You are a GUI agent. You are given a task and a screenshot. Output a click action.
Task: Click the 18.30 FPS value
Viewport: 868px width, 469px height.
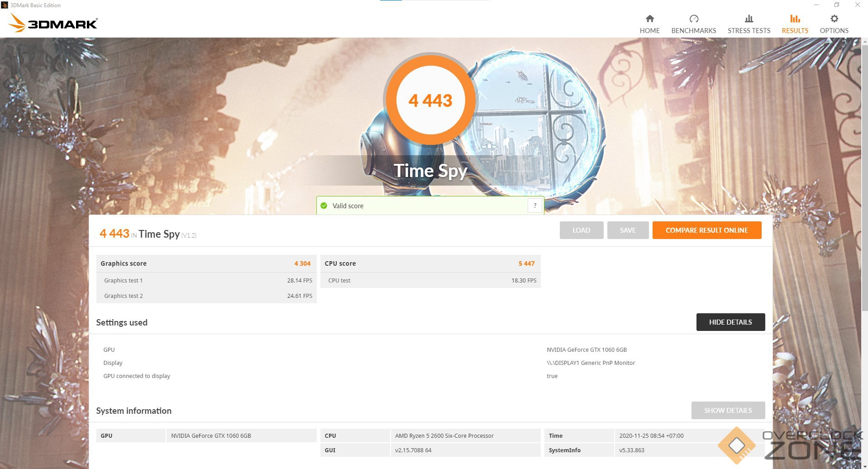point(524,281)
